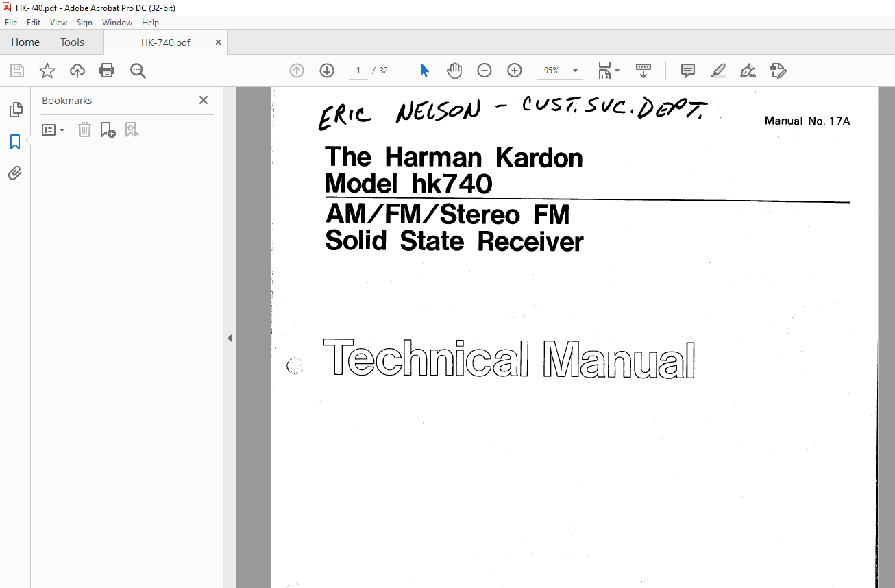Switch to the Home tab
Viewport: 895px width, 588px height.
click(x=25, y=42)
